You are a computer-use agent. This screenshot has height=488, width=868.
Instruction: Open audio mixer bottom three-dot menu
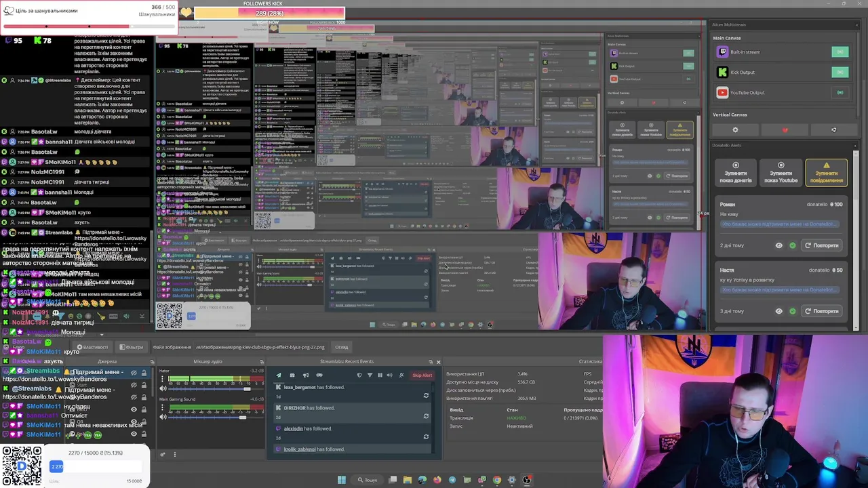click(175, 454)
